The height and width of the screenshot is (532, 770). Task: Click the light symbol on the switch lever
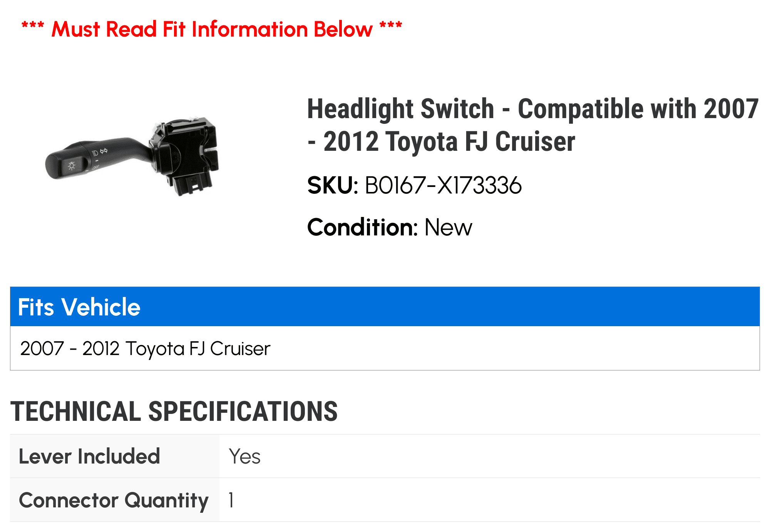coord(72,166)
